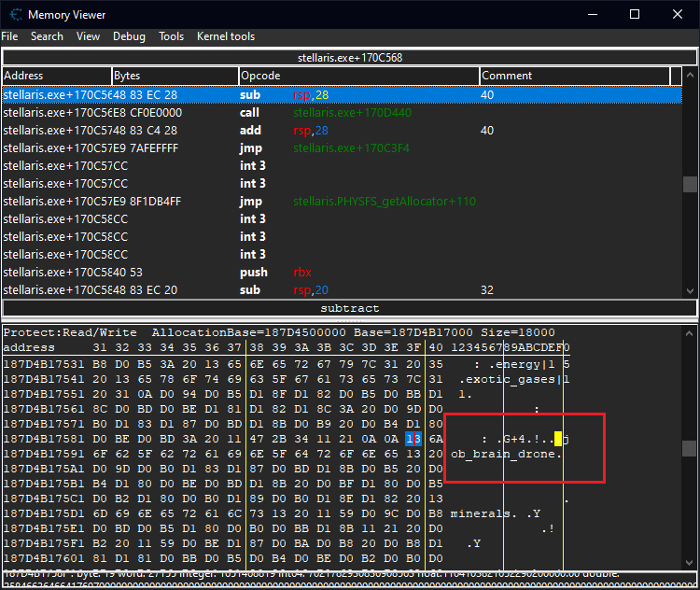Select the add rsp,28 instruction row
This screenshot has height=590, width=700.
coord(342,131)
